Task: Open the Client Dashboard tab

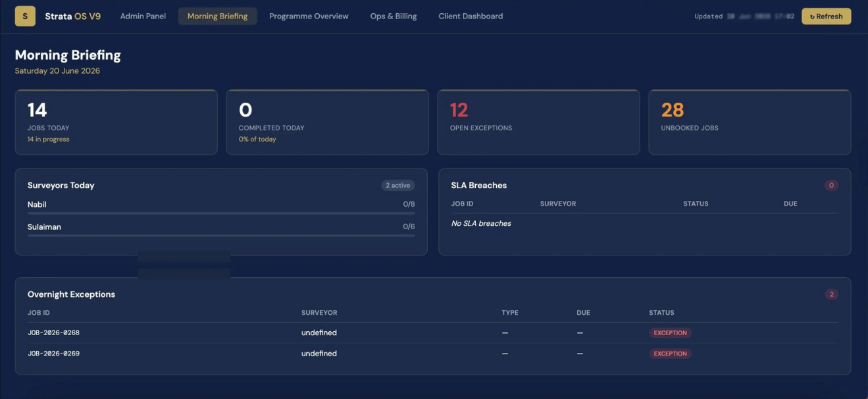Action: coord(471,16)
